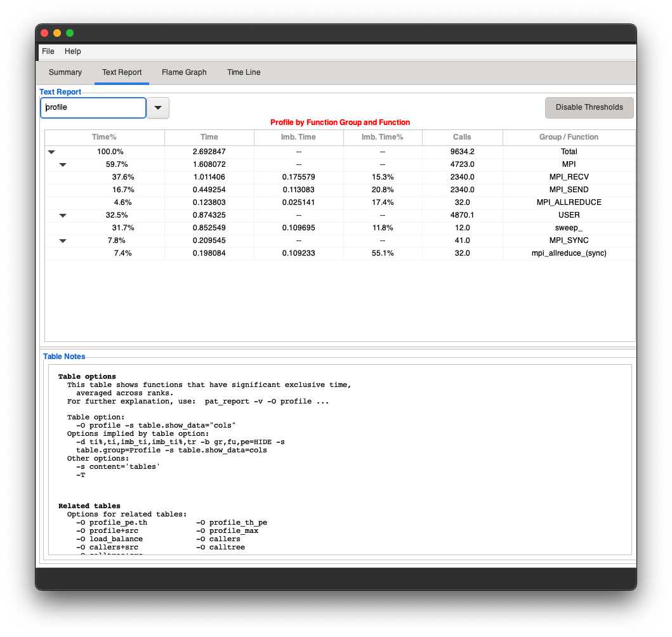
Task: Open the File menu
Action: point(48,51)
